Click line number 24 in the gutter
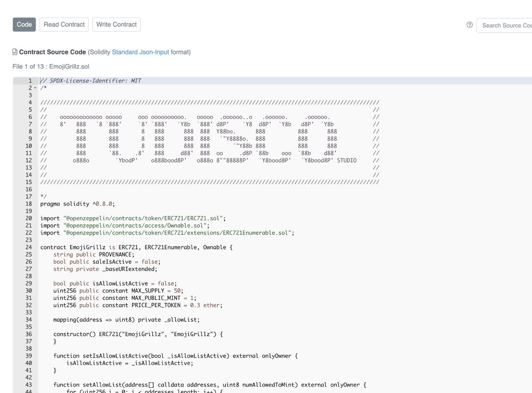 pyautogui.click(x=28, y=247)
